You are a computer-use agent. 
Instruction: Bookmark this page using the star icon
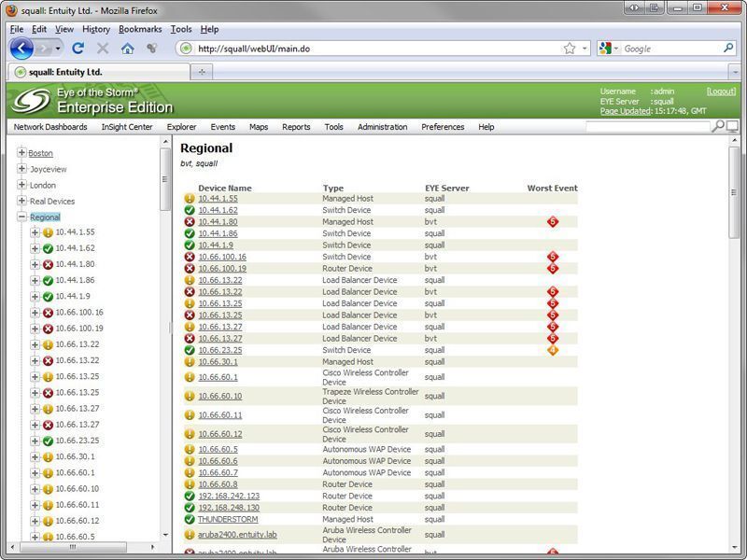(569, 49)
